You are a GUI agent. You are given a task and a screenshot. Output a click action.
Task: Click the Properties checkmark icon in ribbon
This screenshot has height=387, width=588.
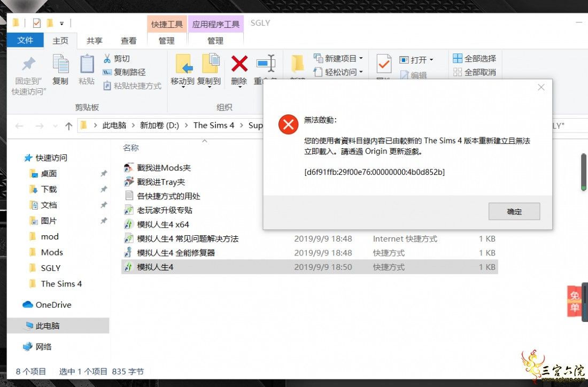384,64
